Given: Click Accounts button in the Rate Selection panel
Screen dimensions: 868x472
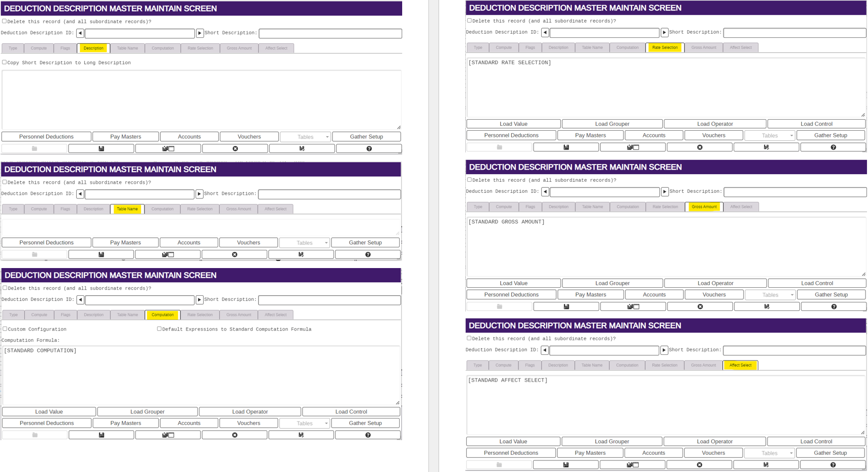Looking at the screenshot, I should [654, 135].
